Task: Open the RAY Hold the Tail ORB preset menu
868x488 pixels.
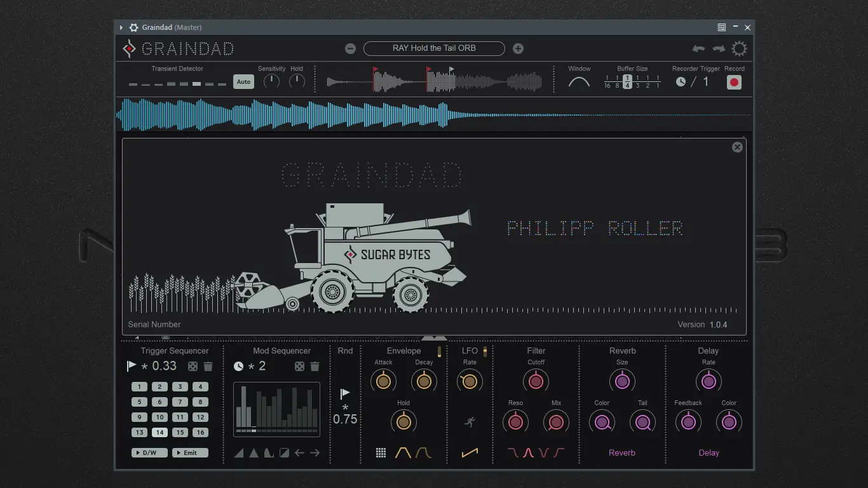Action: click(434, 48)
